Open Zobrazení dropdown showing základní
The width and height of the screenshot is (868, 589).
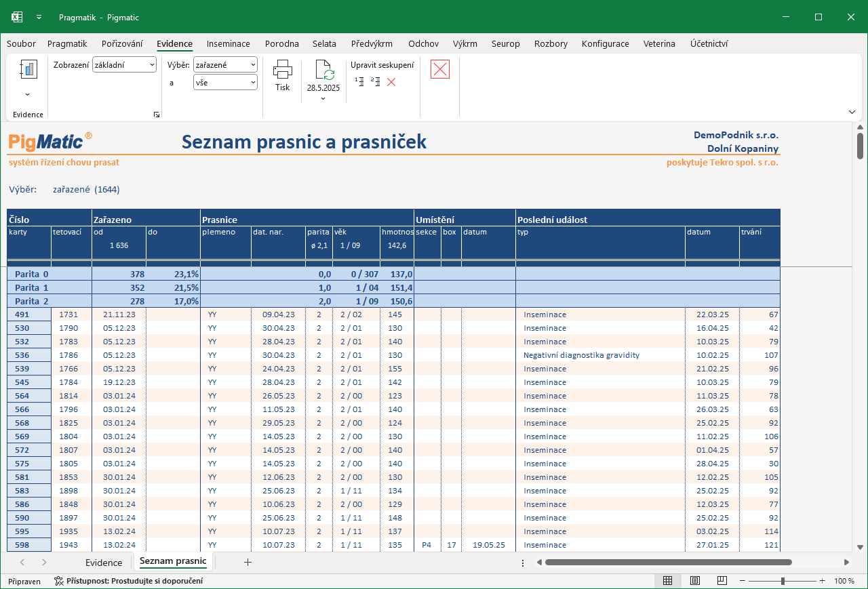[x=125, y=64]
